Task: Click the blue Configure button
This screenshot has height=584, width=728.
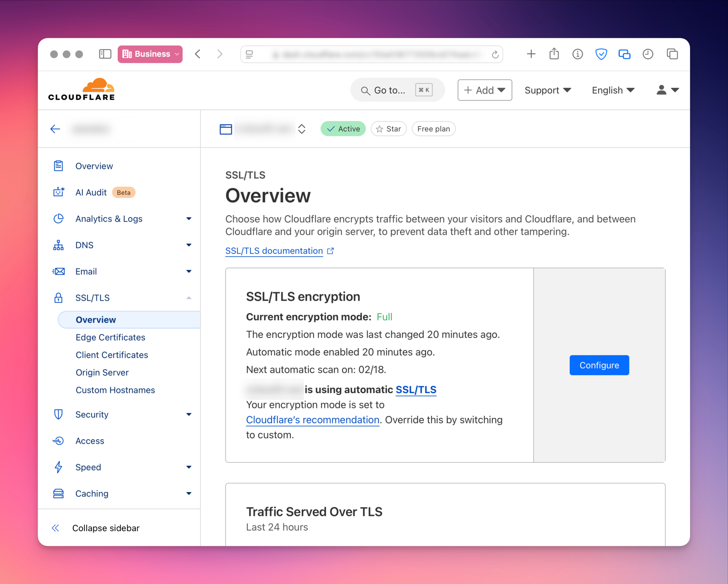Action: 599,365
